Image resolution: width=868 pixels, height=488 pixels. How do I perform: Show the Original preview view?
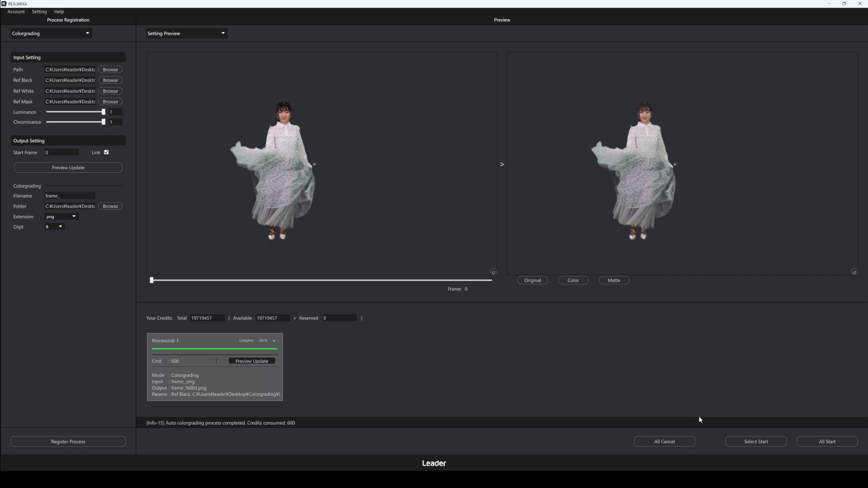click(533, 281)
